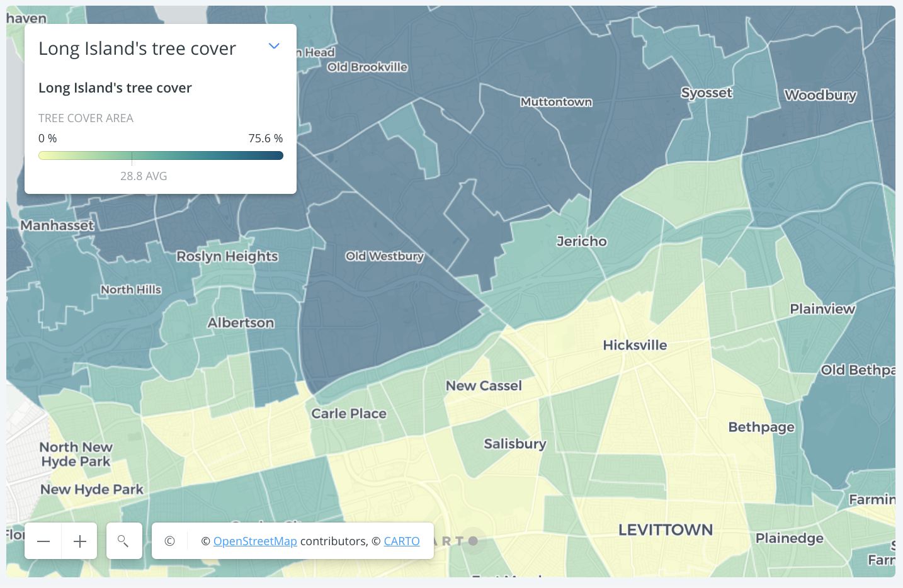Image resolution: width=903 pixels, height=588 pixels.
Task: Collapse the Long Island's tree cover widget
Action: [x=274, y=46]
